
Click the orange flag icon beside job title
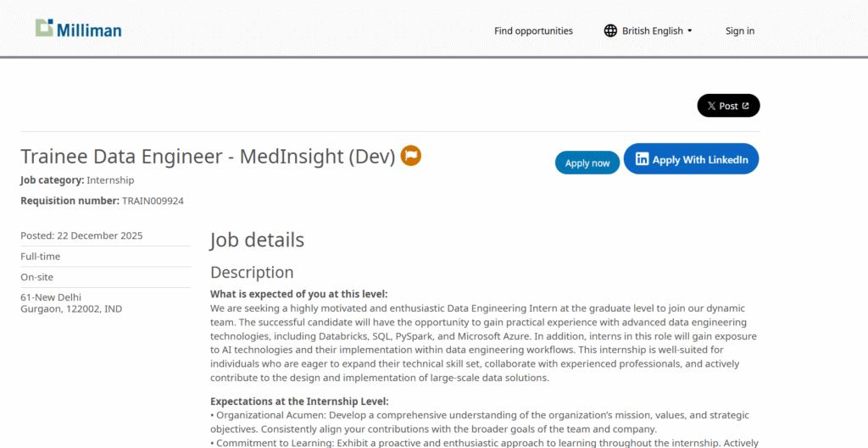point(411,156)
